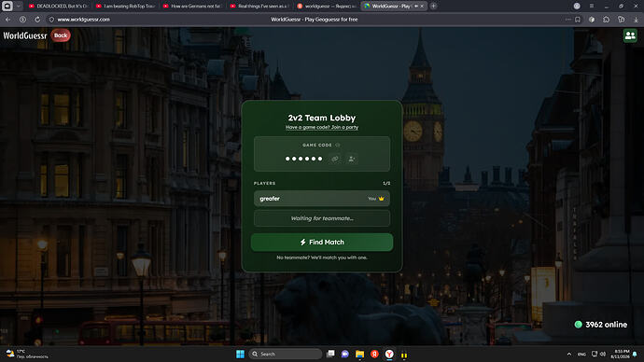Click the ENG language indicator
The width and height of the screenshot is (644, 362).
click(x=581, y=354)
